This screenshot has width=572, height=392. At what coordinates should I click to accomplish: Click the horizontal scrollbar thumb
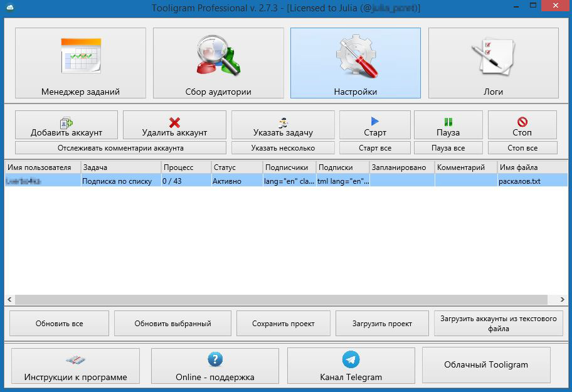pyautogui.click(x=281, y=299)
